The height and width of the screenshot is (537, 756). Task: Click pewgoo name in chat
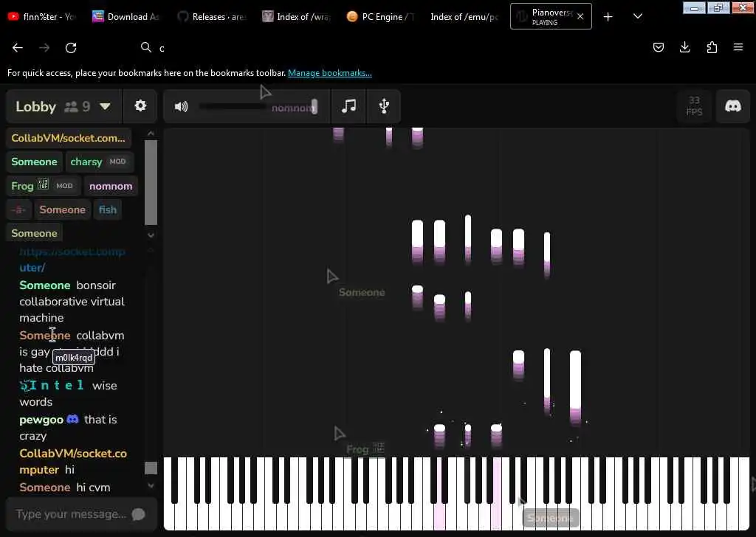41,420
